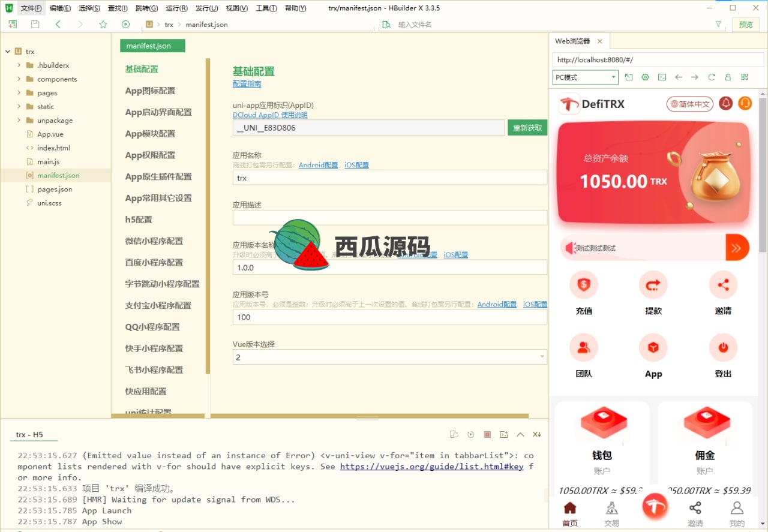Click the run play icon in toolbar
Image resolution: width=768 pixels, height=532 pixels.
[125, 25]
